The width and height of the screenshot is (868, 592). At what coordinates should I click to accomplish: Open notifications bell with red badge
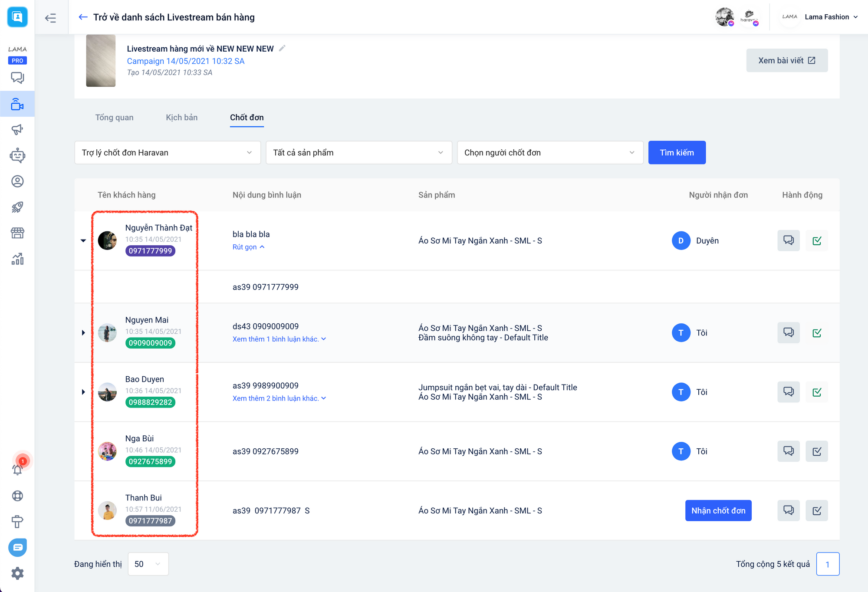click(x=17, y=469)
